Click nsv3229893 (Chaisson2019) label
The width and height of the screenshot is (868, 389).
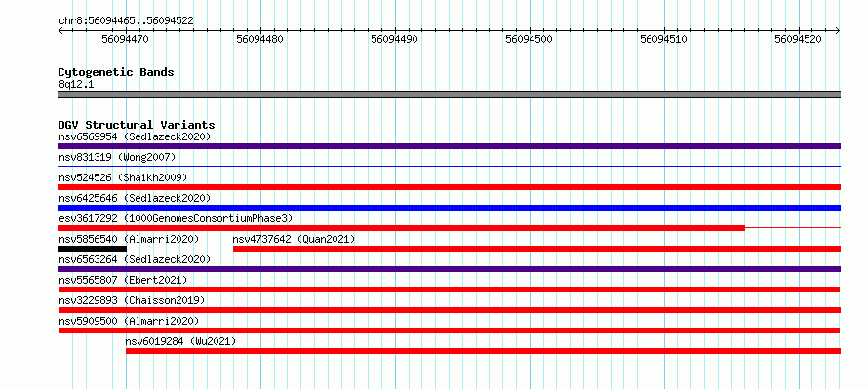click(132, 300)
